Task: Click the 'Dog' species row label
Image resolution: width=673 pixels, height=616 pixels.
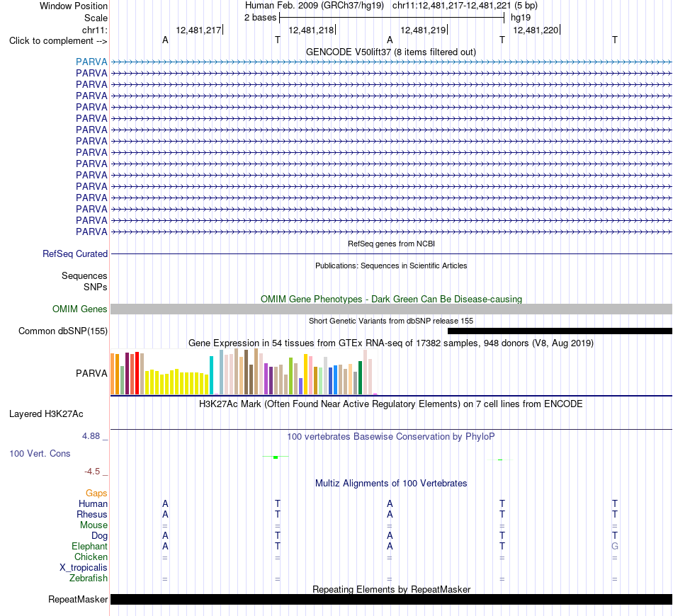Action: (x=99, y=536)
